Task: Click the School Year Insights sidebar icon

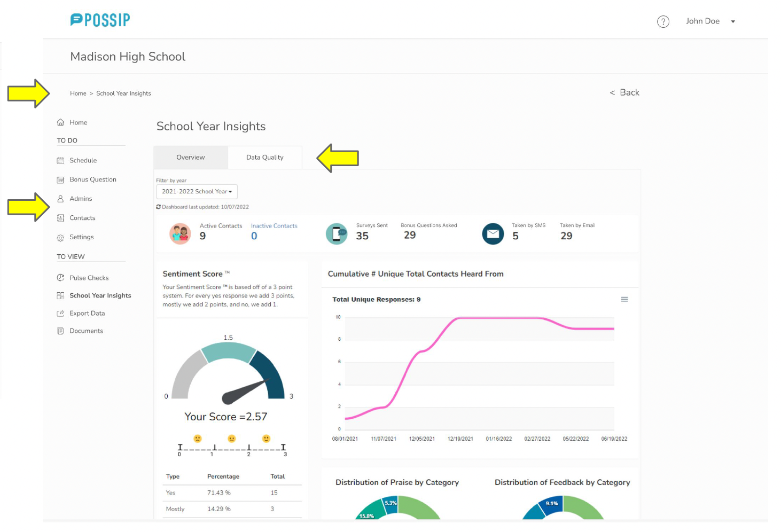Action: pos(60,295)
